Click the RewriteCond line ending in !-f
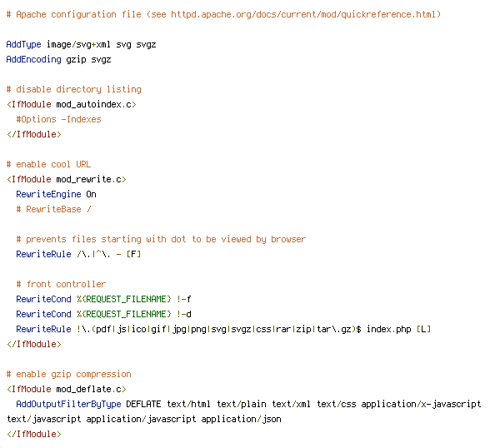The image size is (500, 448). click(x=103, y=299)
